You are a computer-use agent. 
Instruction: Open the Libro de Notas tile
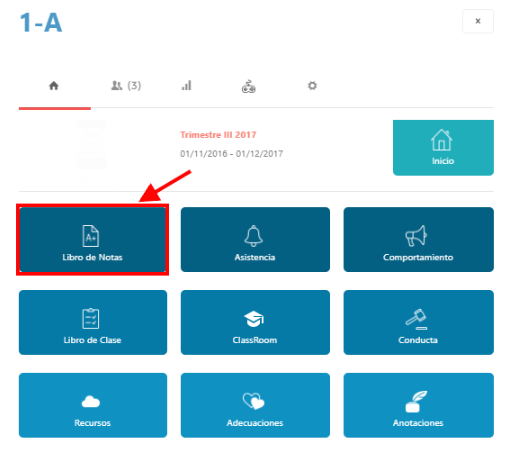93,239
